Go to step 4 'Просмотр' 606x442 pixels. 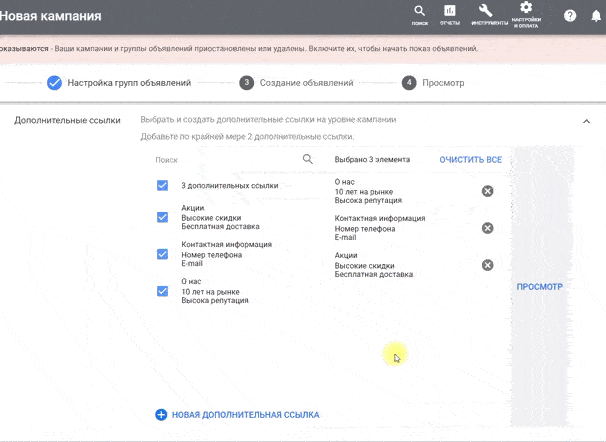point(433,83)
